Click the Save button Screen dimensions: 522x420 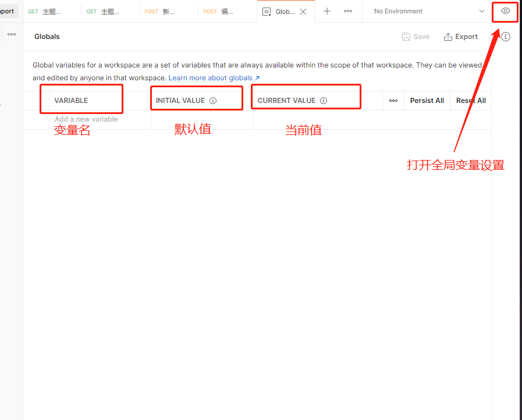[x=416, y=37]
